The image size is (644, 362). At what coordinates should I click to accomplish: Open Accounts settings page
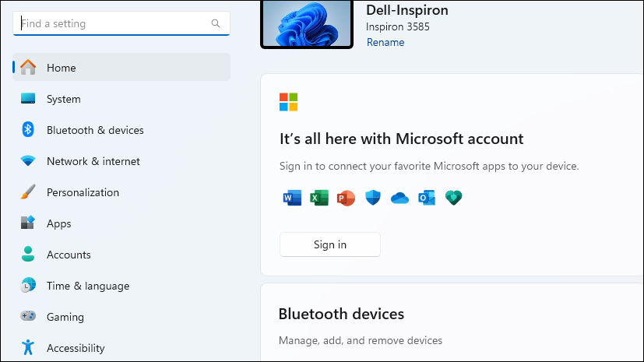click(69, 255)
